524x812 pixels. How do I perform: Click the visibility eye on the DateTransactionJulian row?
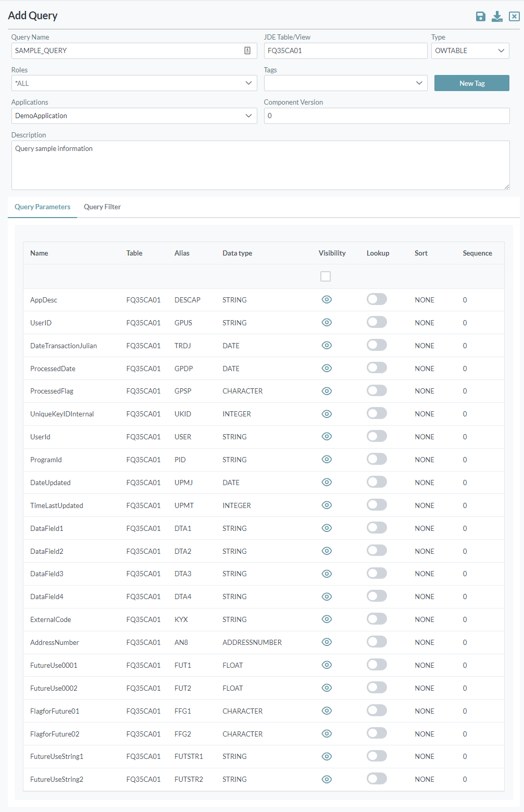point(327,345)
